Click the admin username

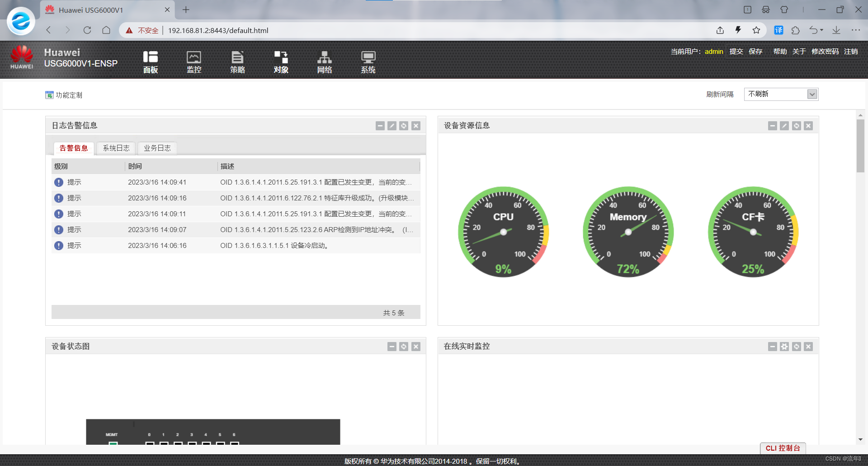[714, 52]
